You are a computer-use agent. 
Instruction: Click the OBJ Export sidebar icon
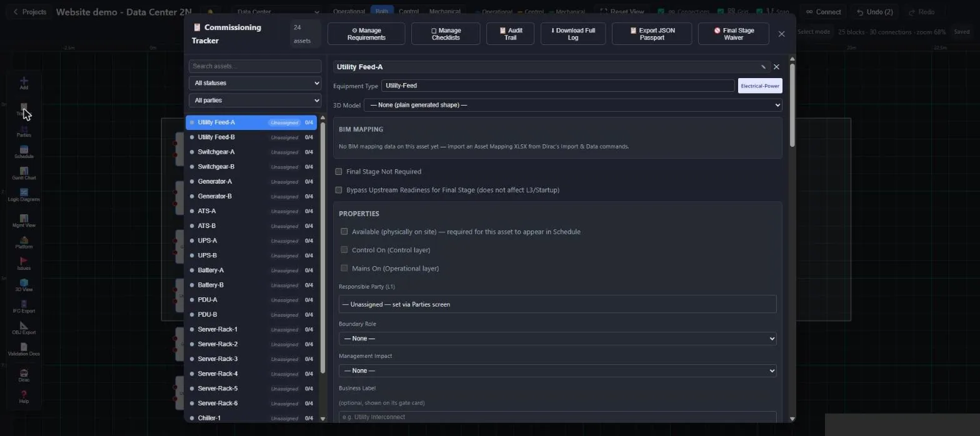24,329
